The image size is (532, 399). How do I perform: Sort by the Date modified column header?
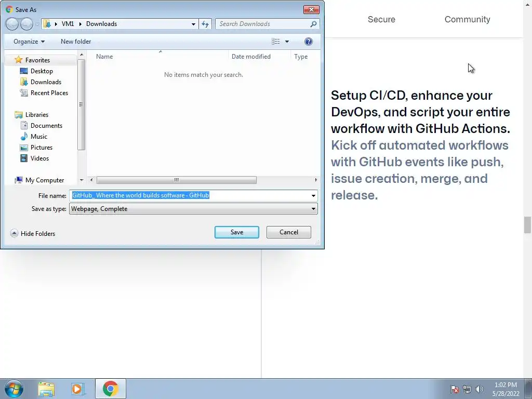tap(251, 57)
